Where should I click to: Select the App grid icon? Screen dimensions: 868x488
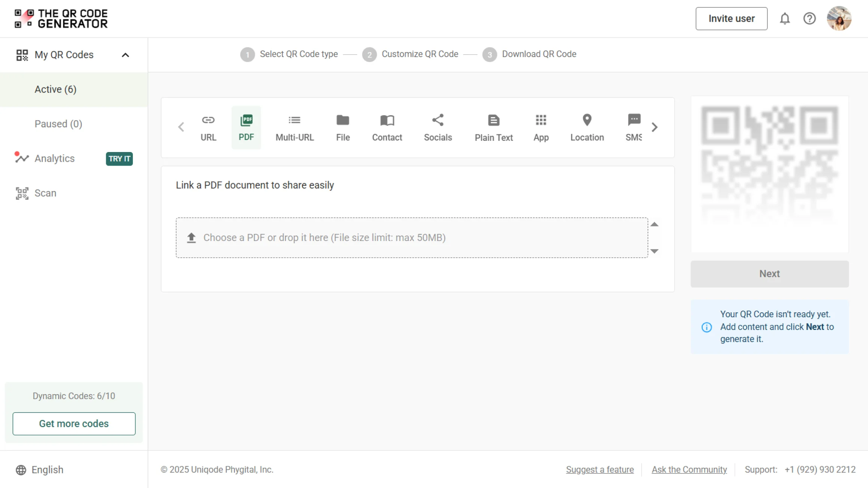[541, 121]
